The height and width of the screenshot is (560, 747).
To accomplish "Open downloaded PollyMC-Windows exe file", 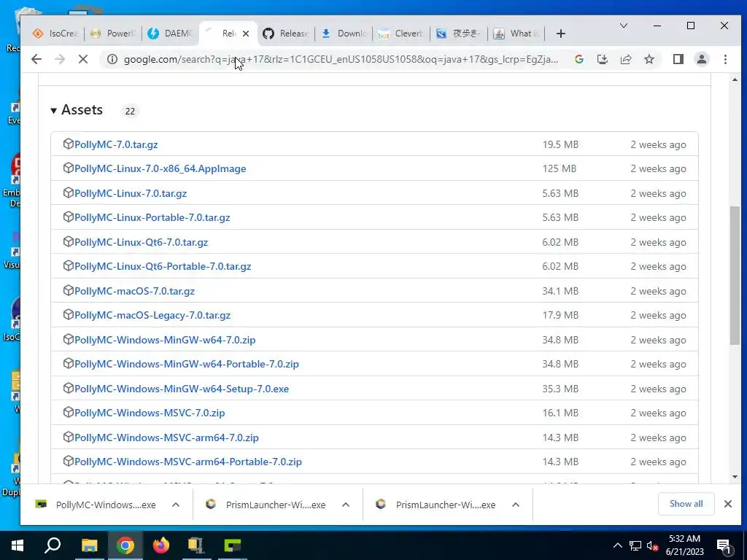I will point(97,505).
